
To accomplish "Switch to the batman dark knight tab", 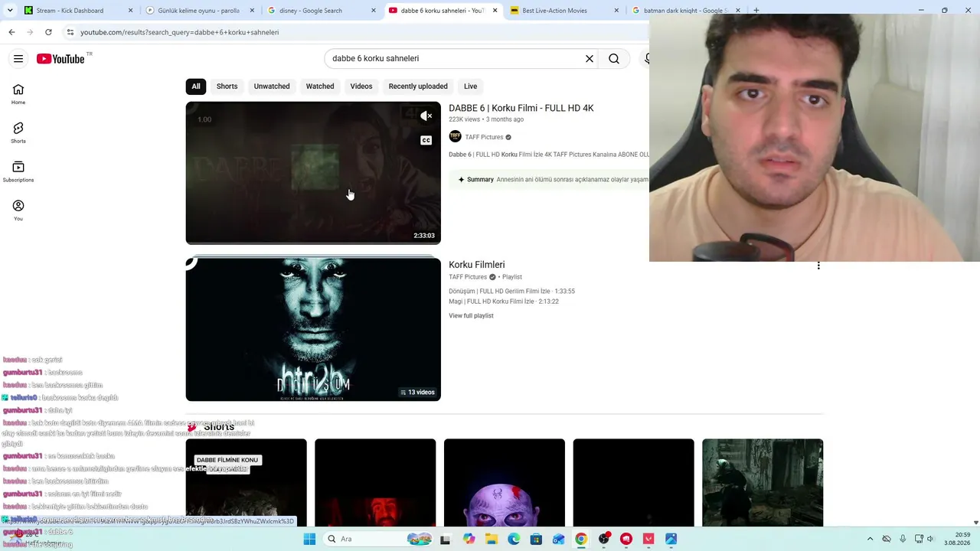I will click(x=685, y=11).
